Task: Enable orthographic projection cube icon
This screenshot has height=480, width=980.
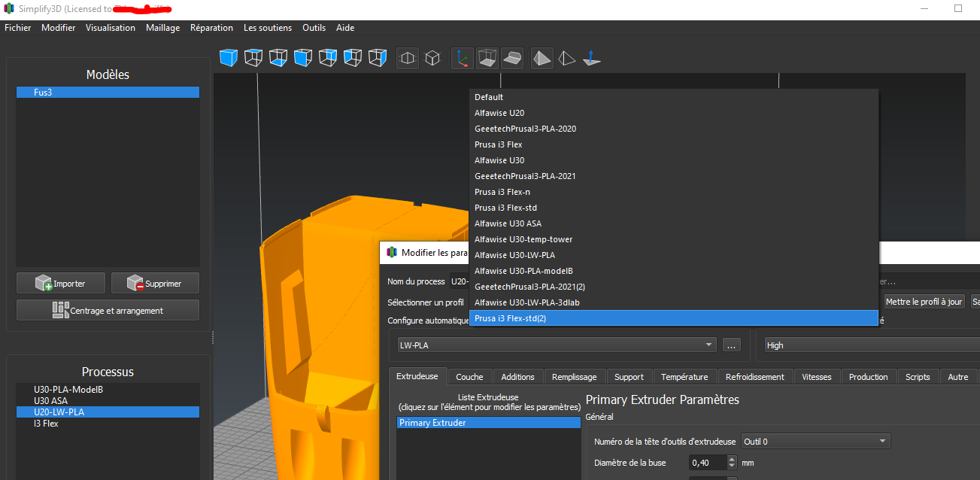Action: click(x=432, y=57)
